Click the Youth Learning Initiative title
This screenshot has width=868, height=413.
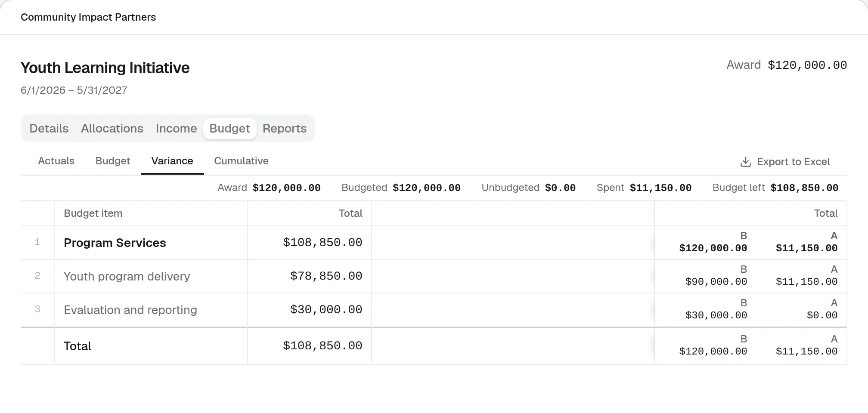(105, 68)
